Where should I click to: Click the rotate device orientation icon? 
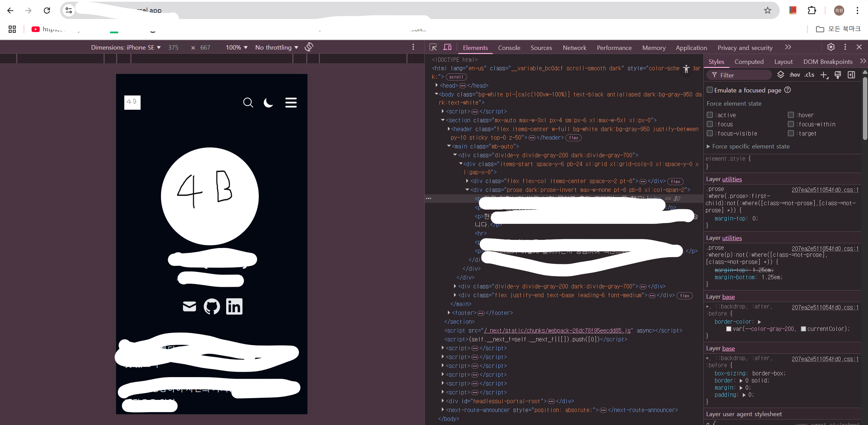[309, 47]
